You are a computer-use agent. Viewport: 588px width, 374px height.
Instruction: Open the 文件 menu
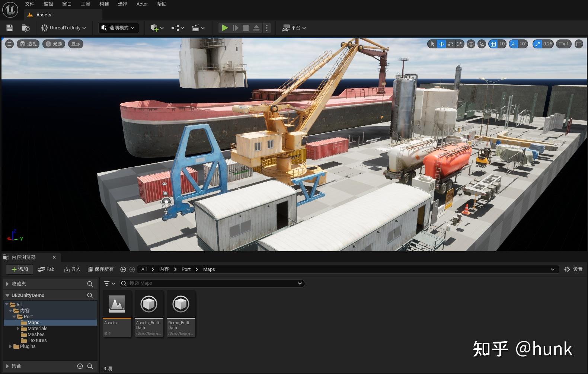pyautogui.click(x=30, y=4)
